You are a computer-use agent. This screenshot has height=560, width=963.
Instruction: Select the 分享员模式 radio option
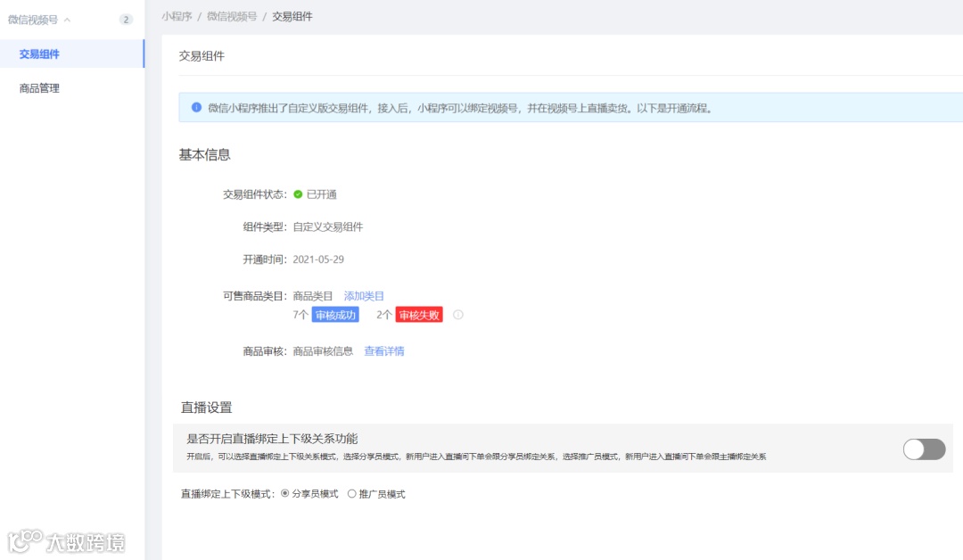click(x=285, y=493)
